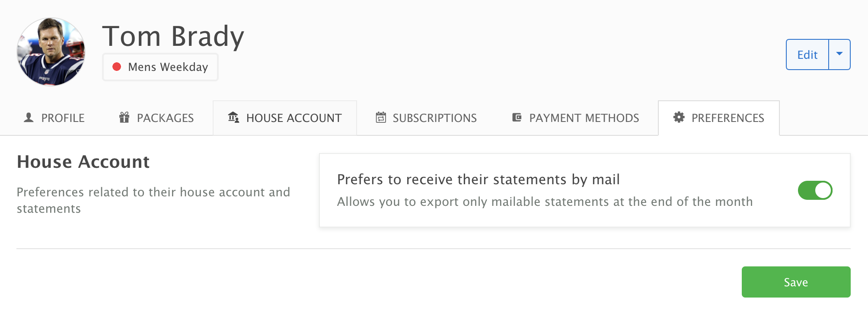Expand the dropdown arrow next to Edit
This screenshot has height=333, width=868.
pyautogui.click(x=839, y=54)
